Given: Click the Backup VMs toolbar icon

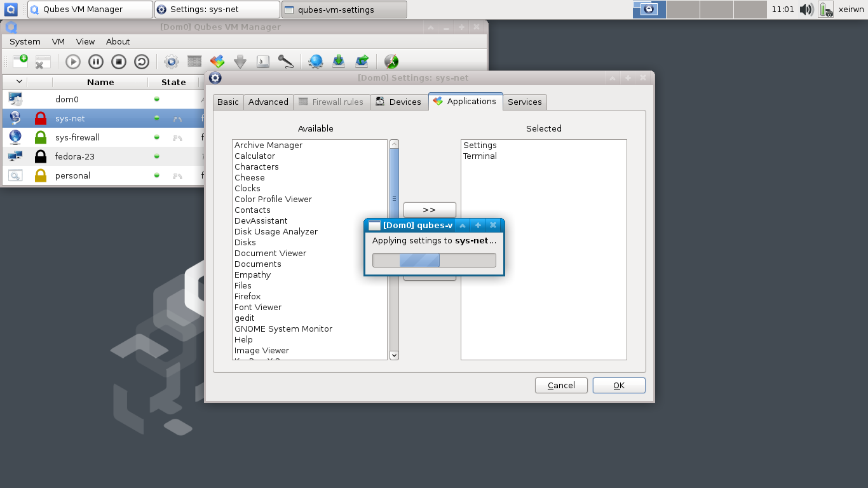Looking at the screenshot, I should click(x=339, y=62).
